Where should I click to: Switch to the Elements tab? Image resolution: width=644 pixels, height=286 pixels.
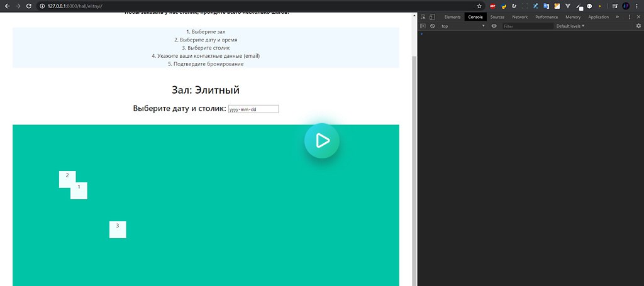pyautogui.click(x=452, y=17)
